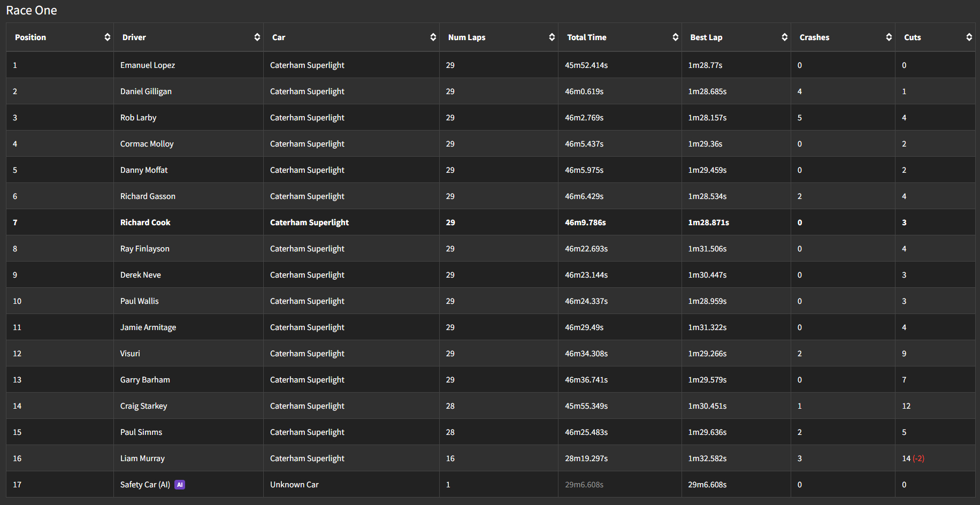Click sort arrows in Best Lap header
Image resolution: width=980 pixels, height=505 pixels.
(785, 37)
